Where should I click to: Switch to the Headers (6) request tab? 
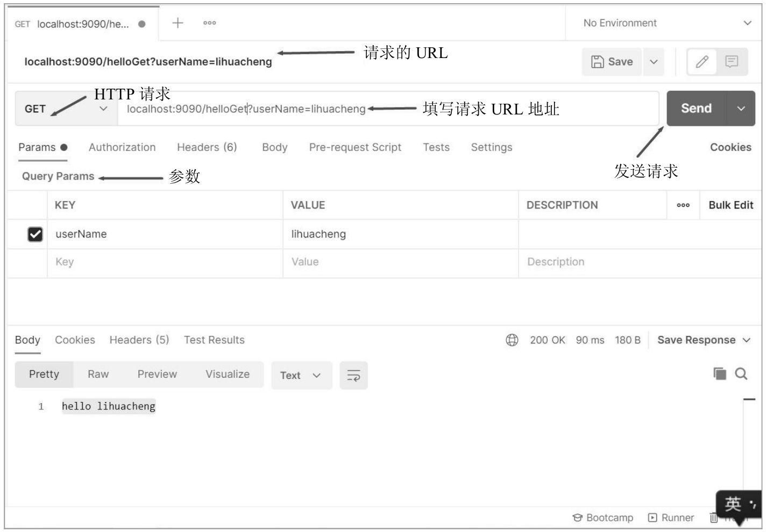click(x=207, y=147)
